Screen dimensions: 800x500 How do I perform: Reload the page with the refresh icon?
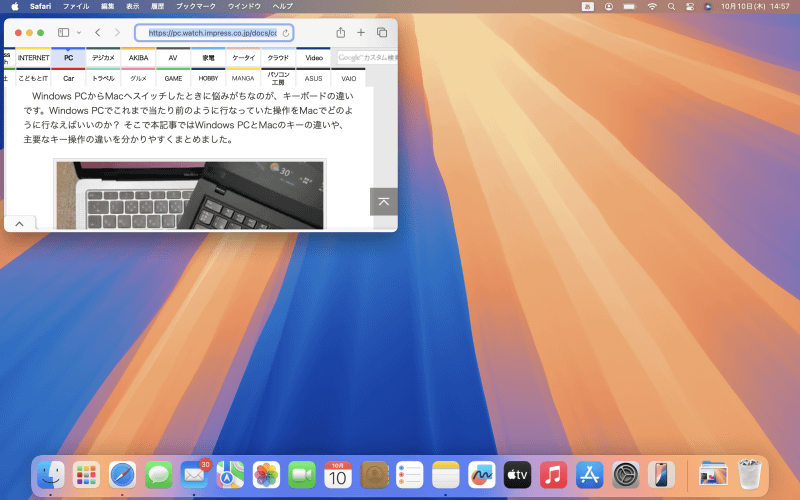pos(286,33)
